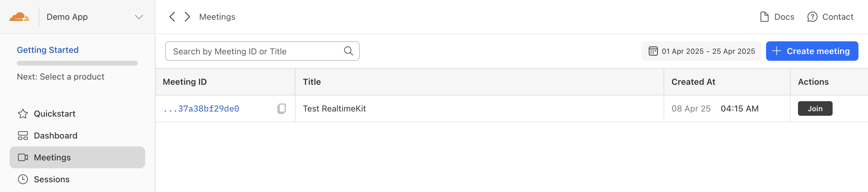The image size is (868, 192).
Task: Open the Demo App dropdown
Action: (x=139, y=17)
